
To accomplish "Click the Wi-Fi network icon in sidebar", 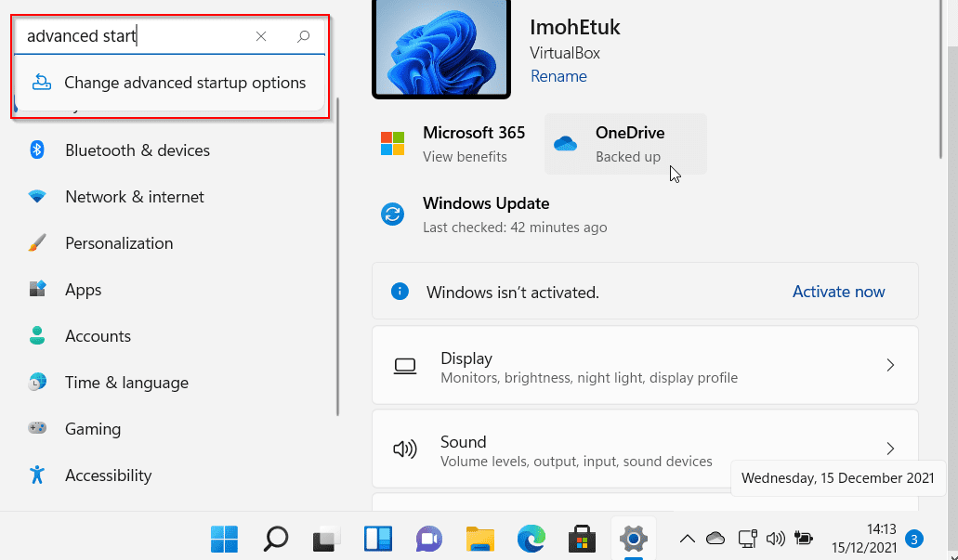I will [x=37, y=197].
